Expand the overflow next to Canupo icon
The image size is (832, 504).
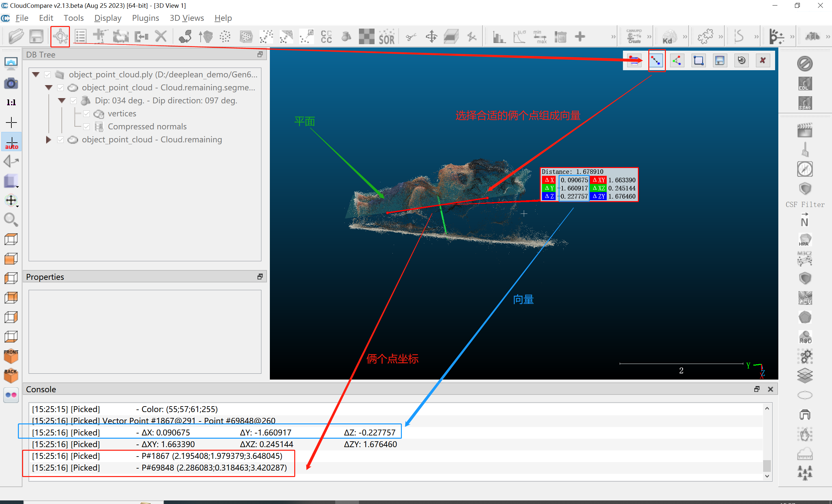click(649, 36)
